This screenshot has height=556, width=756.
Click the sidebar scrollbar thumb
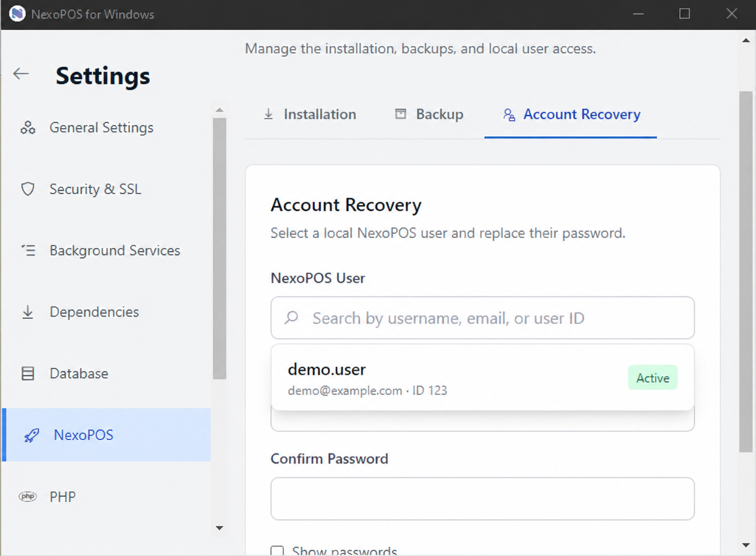(x=220, y=248)
